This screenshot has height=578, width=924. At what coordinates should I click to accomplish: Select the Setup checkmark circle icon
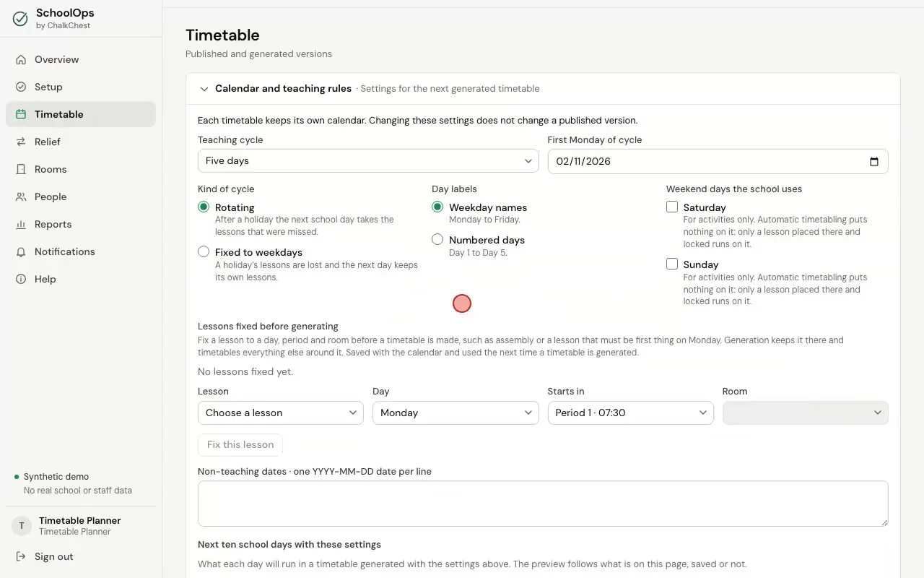coord(21,87)
